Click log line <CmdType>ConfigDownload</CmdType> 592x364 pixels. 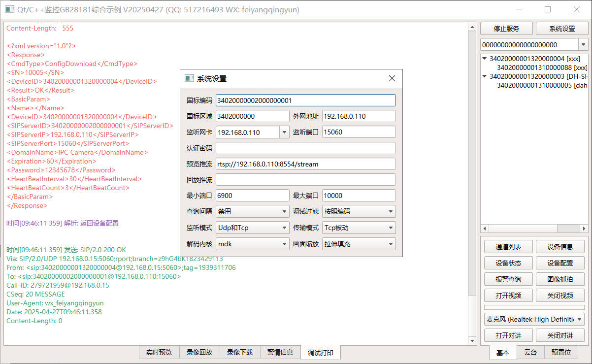click(x=72, y=64)
